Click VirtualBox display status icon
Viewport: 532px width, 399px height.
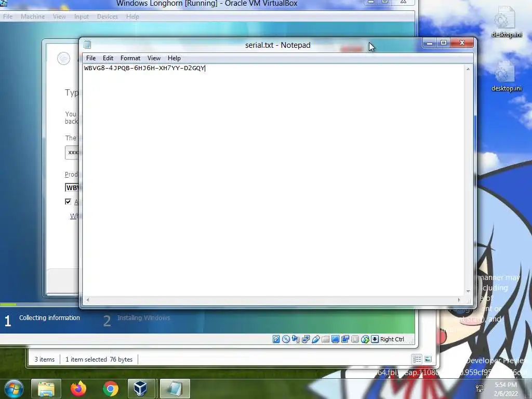[x=335, y=339]
